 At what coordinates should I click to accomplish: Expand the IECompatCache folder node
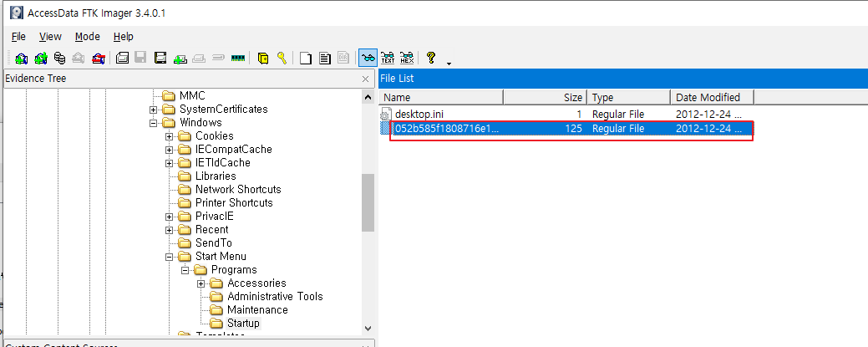tap(170, 150)
